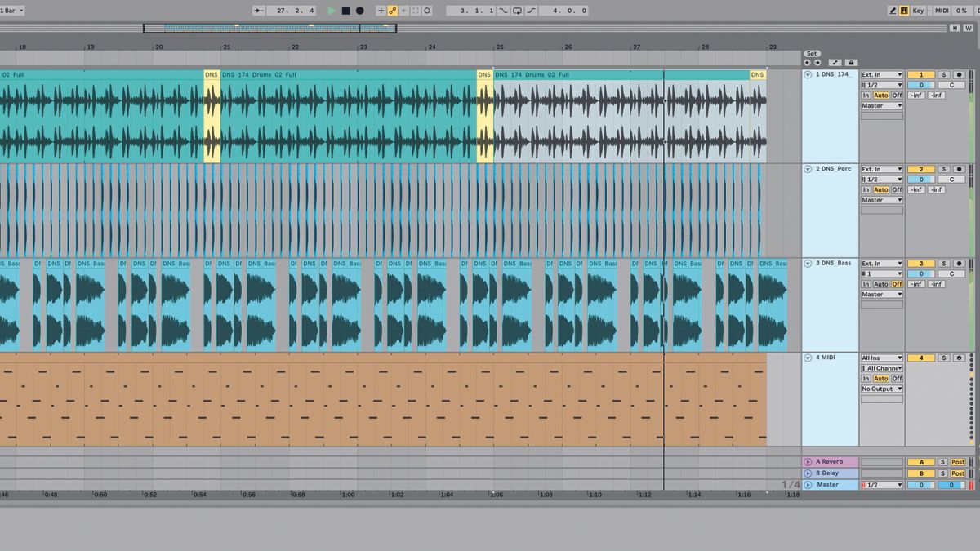
Task: Click the volume field showing 0 on track 1
Action: (x=921, y=85)
